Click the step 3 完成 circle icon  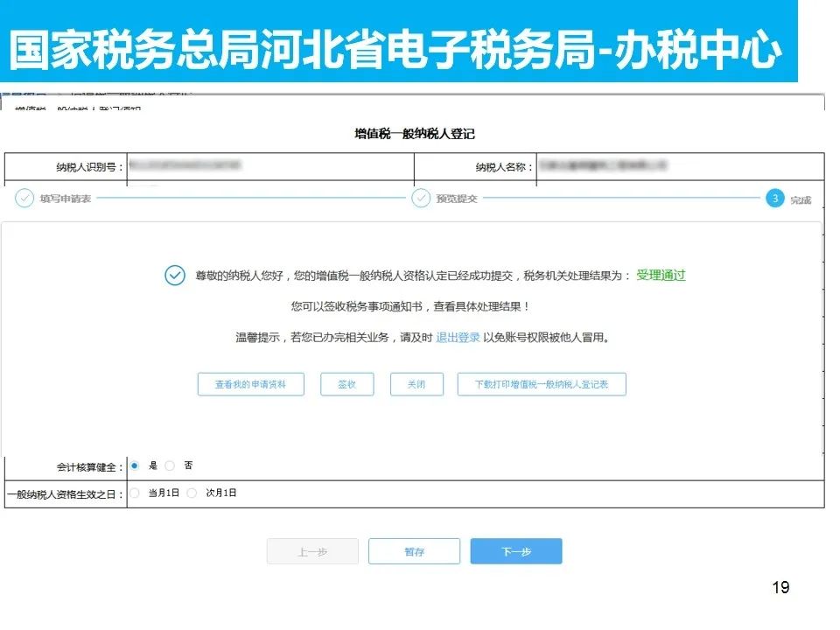pyautogui.click(x=774, y=199)
